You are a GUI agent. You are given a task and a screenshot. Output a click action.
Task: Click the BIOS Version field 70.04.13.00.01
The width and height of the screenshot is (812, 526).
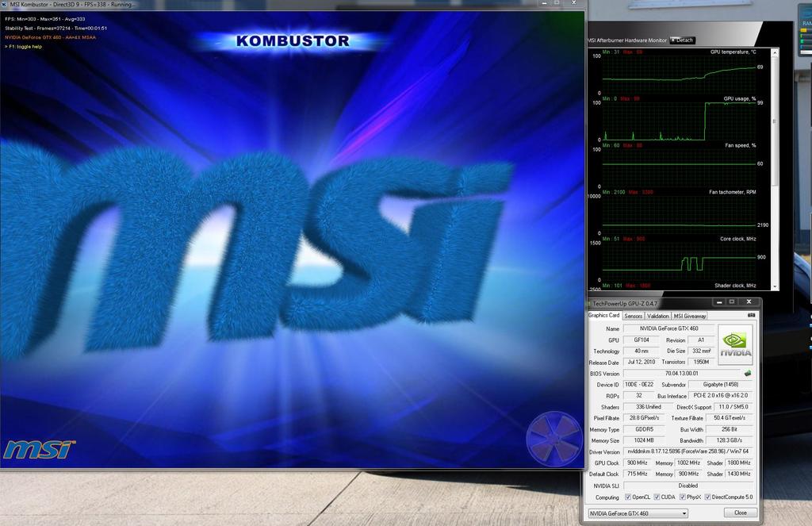tap(681, 373)
